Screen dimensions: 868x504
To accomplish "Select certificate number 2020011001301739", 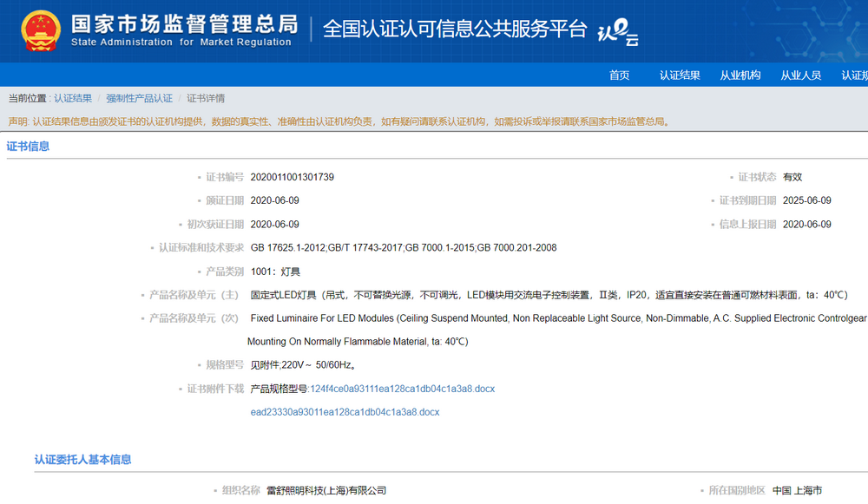I will click(x=293, y=177).
